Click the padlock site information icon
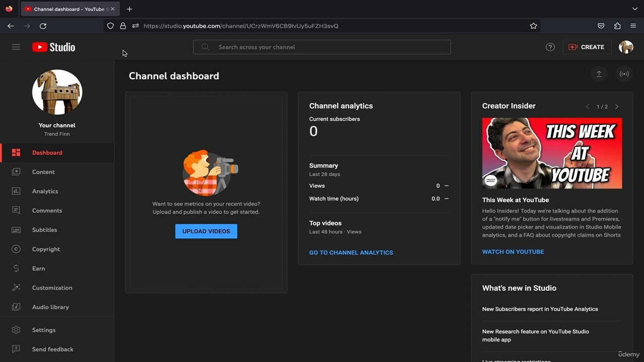 (123, 26)
